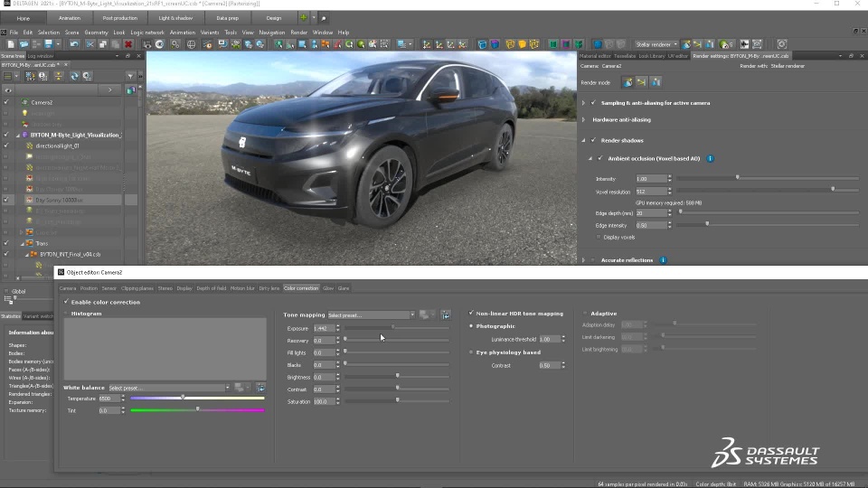Open the Geometry menu
This screenshot has width=868, height=488.
pos(96,33)
